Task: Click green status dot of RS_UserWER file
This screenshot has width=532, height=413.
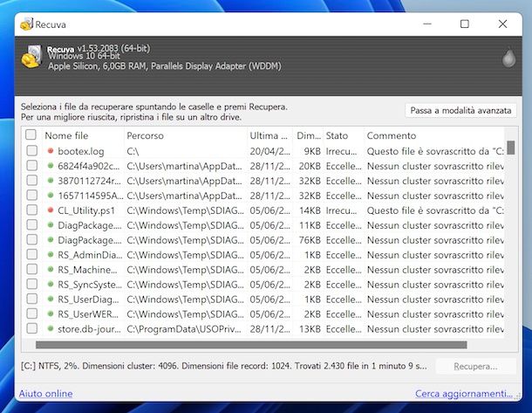Action: (51, 313)
